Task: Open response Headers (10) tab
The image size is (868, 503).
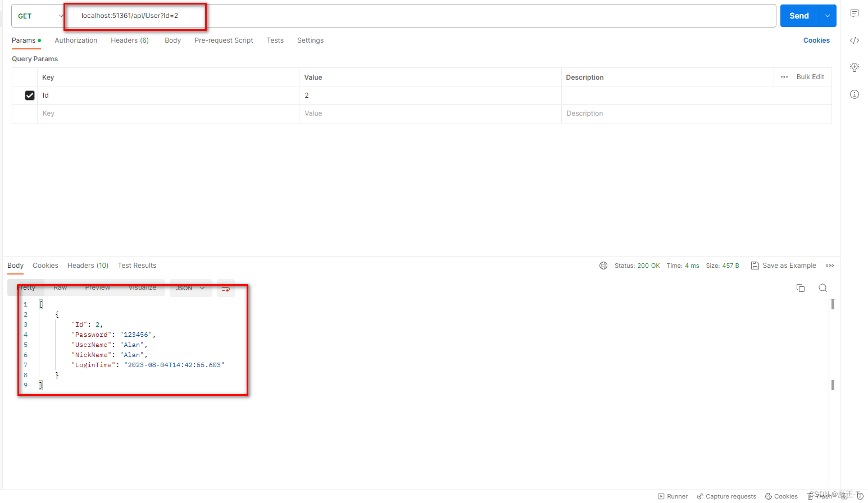Action: (x=88, y=266)
